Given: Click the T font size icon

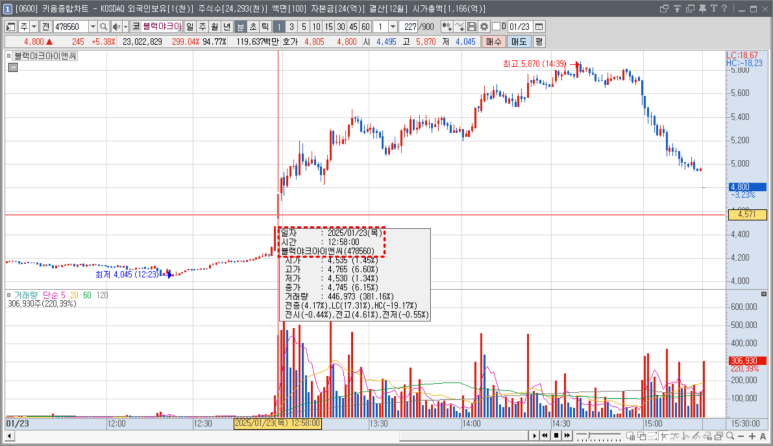Looking at the screenshot, I should 714,8.
